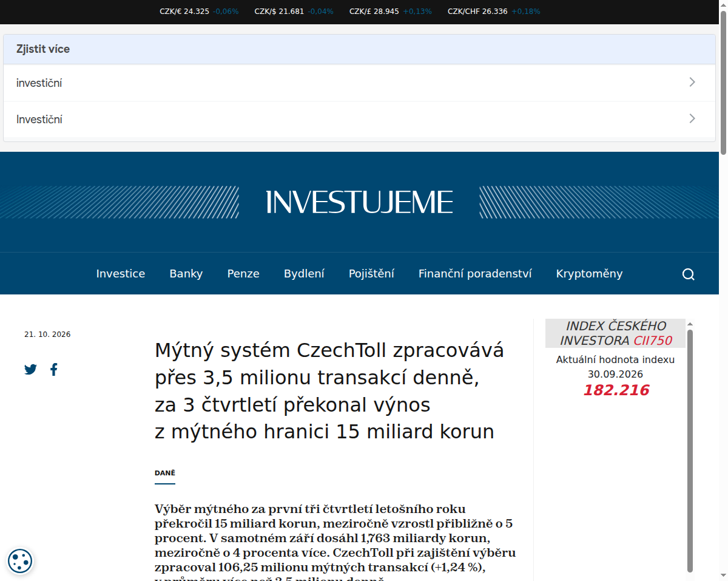Open the Index českého investora CII750 heading

(615, 333)
